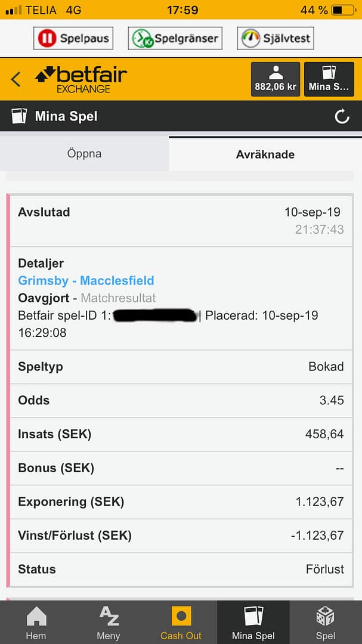Open Cash Out from bottom bar
Viewport: 362px width, 644px height.
pyautogui.click(x=181, y=622)
